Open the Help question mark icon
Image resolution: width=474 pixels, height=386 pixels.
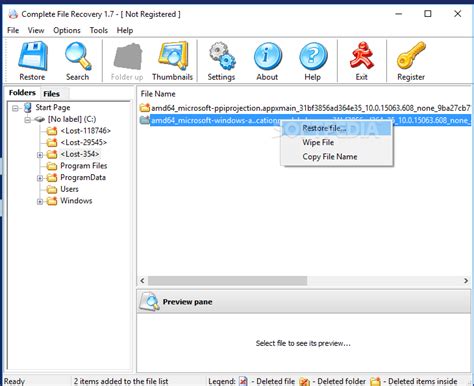point(313,56)
